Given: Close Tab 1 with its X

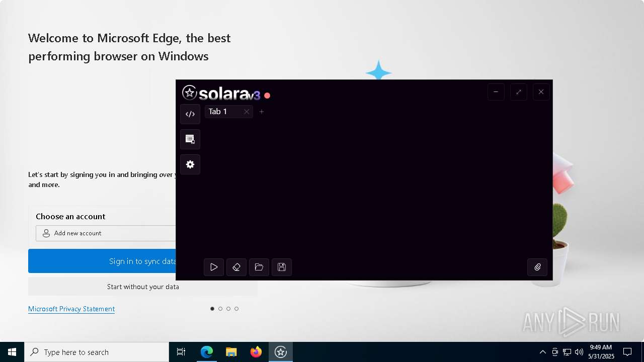Looking at the screenshot, I should click(247, 112).
